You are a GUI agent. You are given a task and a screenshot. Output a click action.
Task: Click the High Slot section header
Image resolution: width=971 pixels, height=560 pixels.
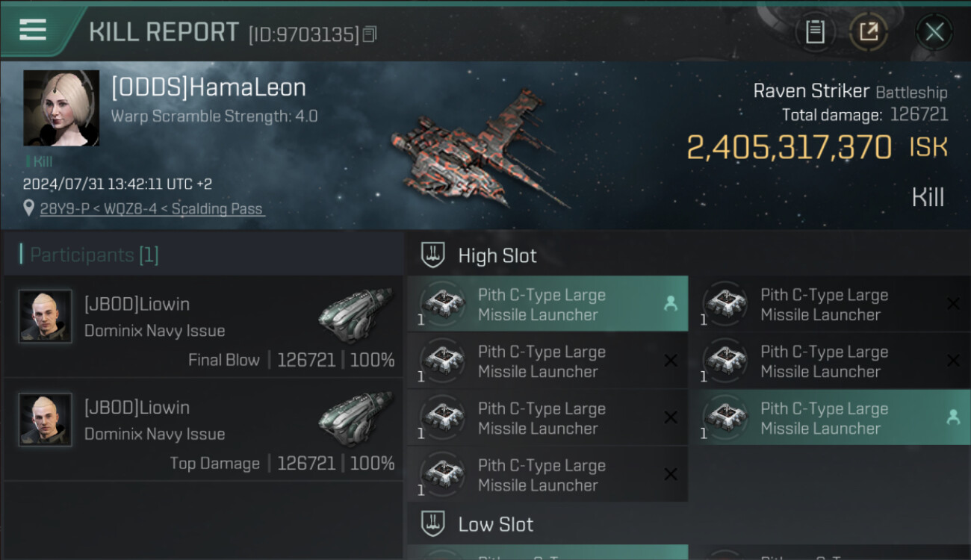[497, 255]
